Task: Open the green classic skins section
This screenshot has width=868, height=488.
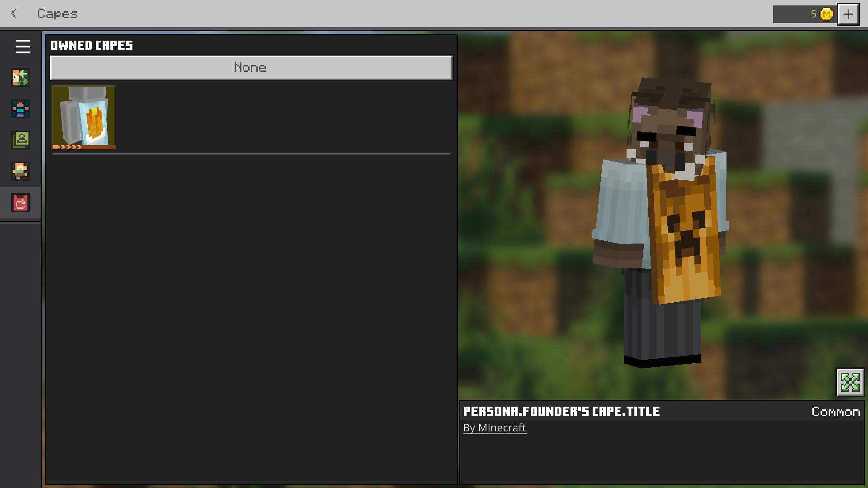Action: coord(20,140)
